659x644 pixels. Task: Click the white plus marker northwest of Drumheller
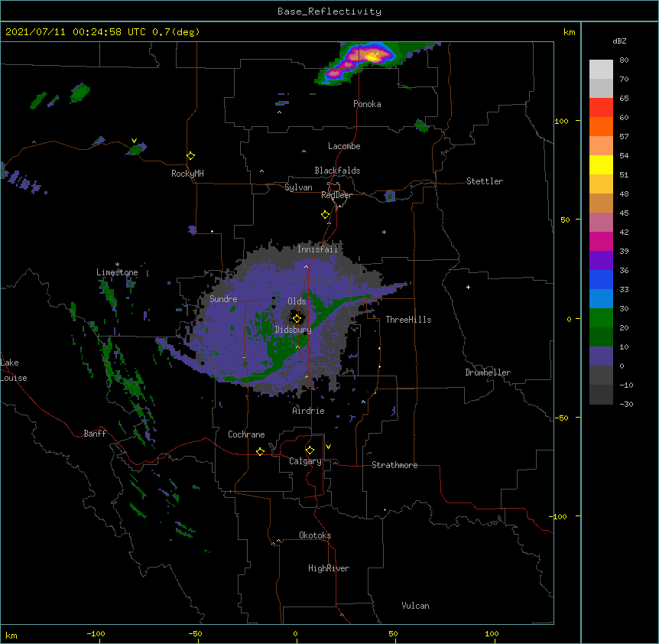click(468, 287)
